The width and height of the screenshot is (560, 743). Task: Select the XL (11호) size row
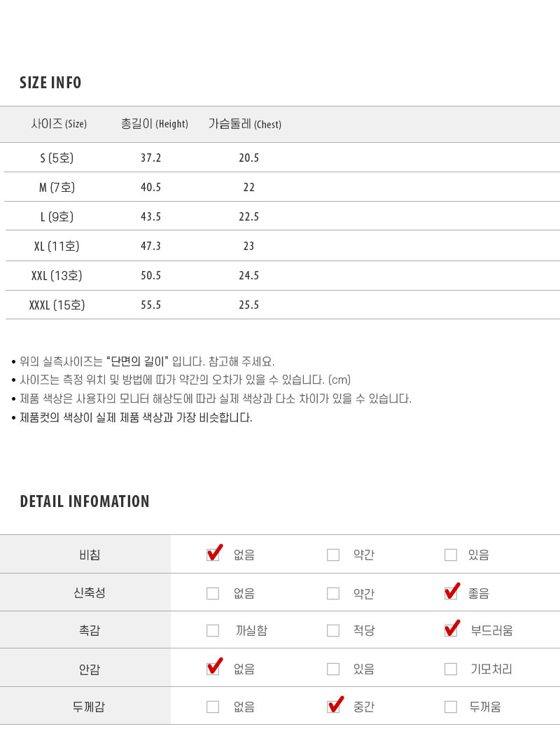57,246
